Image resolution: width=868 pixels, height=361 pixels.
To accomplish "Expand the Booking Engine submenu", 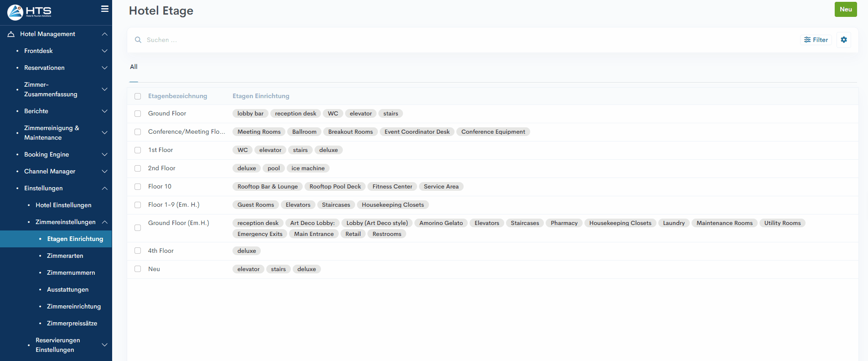I will point(104,154).
